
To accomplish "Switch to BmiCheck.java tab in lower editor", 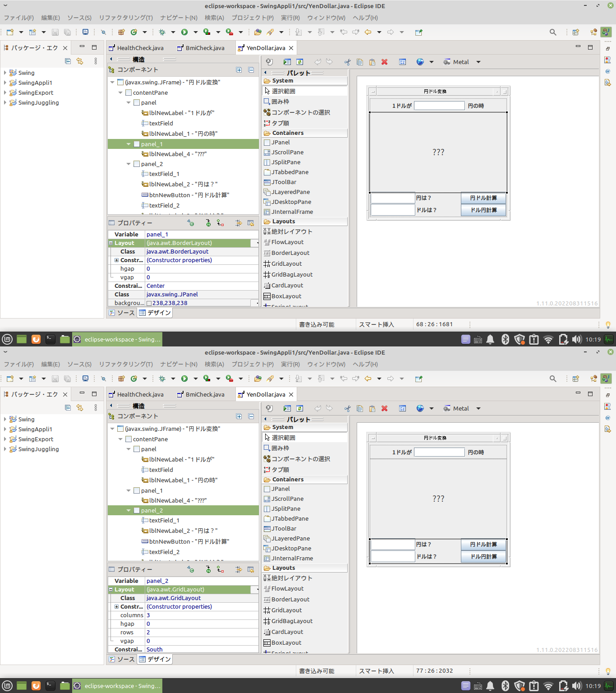I will 201,394.
